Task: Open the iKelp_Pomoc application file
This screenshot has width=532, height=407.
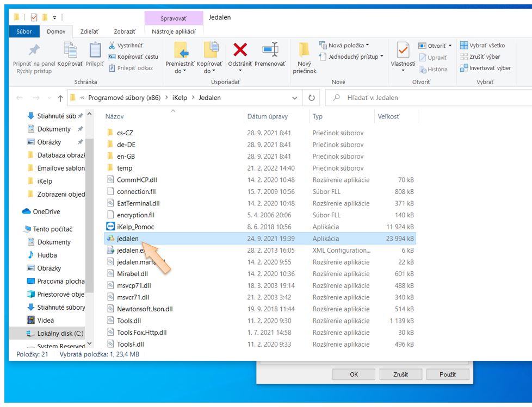Action: coord(135,227)
